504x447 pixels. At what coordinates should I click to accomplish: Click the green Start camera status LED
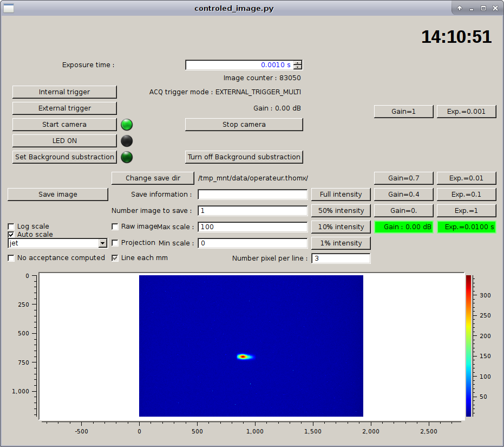click(127, 125)
